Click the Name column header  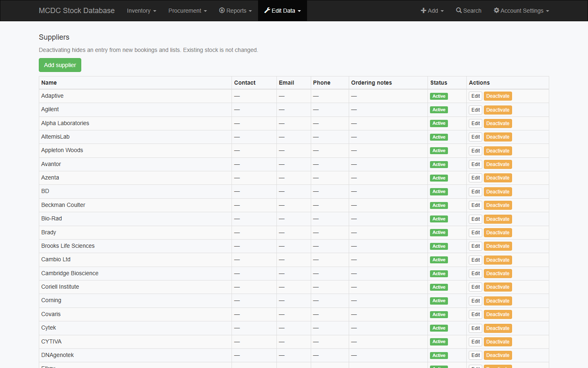(x=49, y=83)
